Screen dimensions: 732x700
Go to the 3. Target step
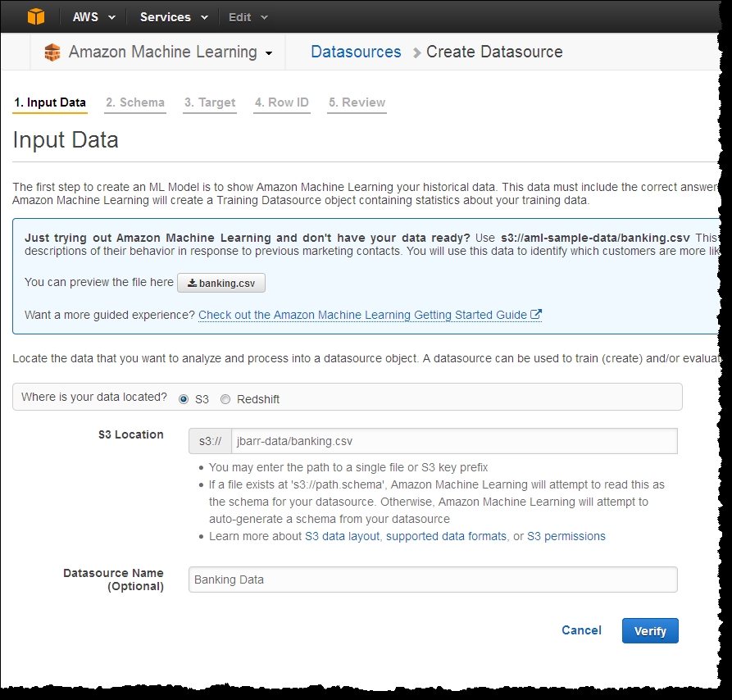(210, 102)
